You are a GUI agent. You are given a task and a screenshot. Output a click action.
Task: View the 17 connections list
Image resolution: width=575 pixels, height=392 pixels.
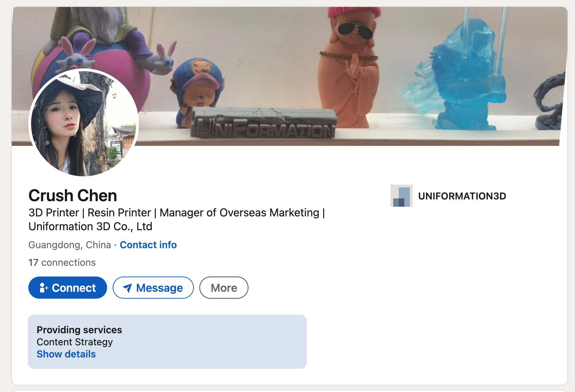62,263
